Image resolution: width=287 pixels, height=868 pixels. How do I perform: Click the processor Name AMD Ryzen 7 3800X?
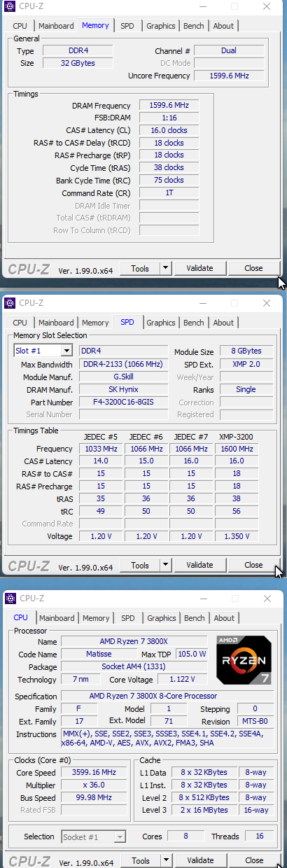(134, 641)
